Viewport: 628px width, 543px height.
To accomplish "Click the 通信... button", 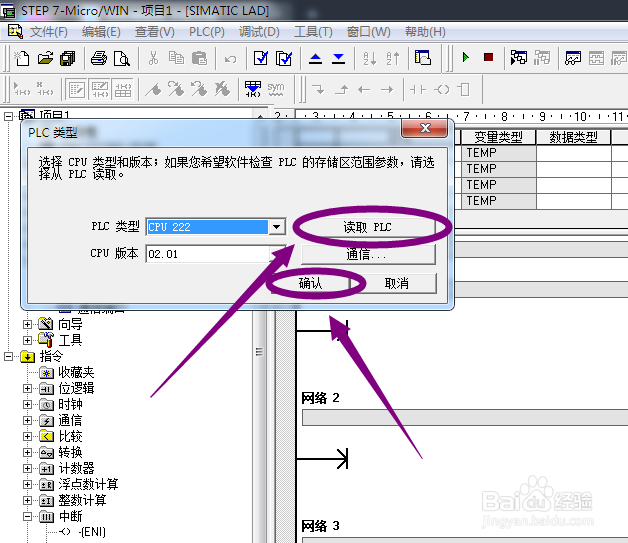I will point(368,254).
